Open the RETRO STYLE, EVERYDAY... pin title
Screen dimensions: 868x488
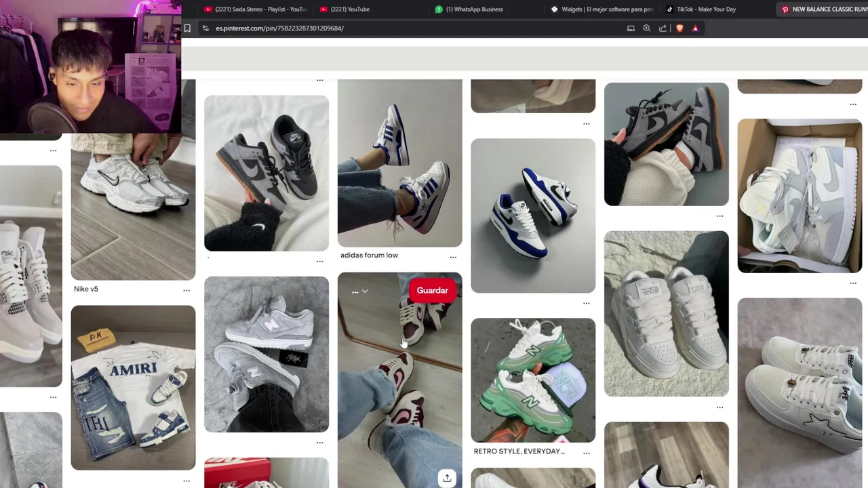[519, 451]
